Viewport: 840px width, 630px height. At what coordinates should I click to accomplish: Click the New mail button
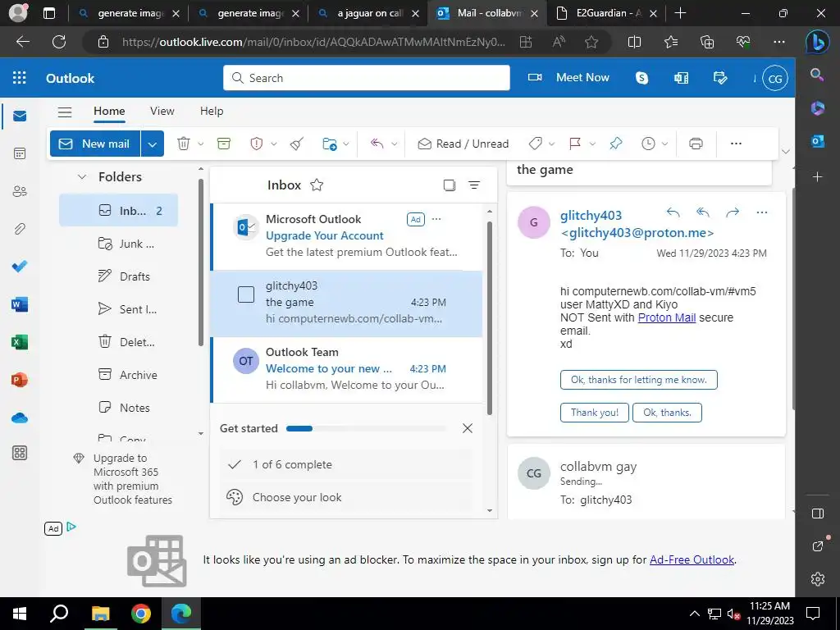pyautogui.click(x=95, y=144)
